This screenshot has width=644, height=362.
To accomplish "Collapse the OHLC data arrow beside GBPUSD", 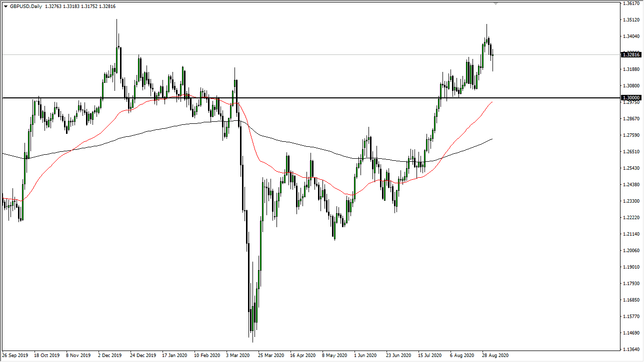I will pos(5,6).
